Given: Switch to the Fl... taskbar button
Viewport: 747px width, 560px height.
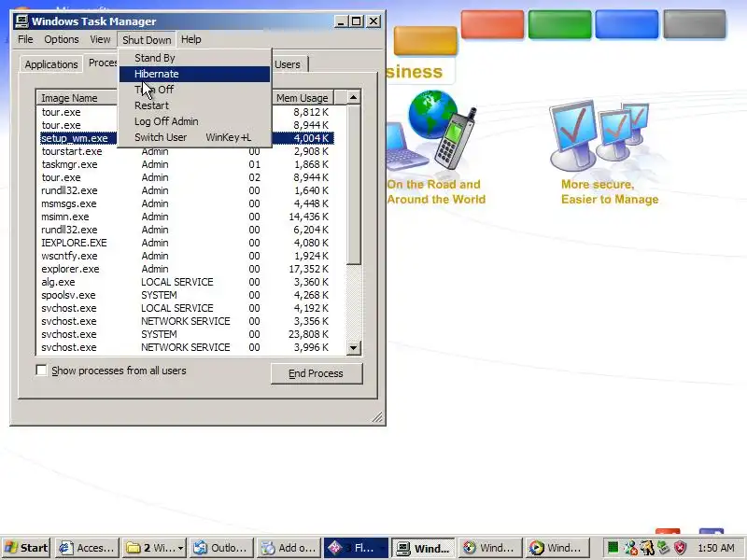Looking at the screenshot, I should point(356,548).
